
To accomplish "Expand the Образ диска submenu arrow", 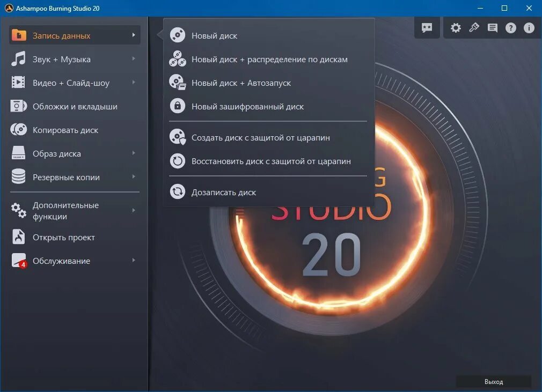I will 134,153.
